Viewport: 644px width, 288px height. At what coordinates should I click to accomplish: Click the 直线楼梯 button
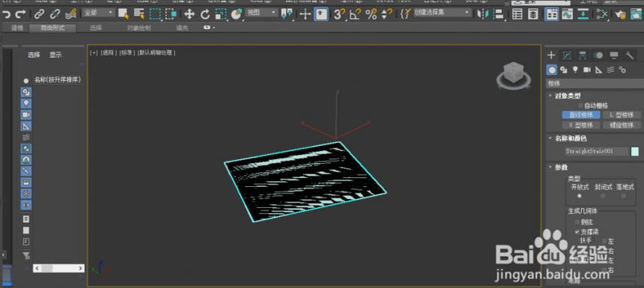point(581,115)
